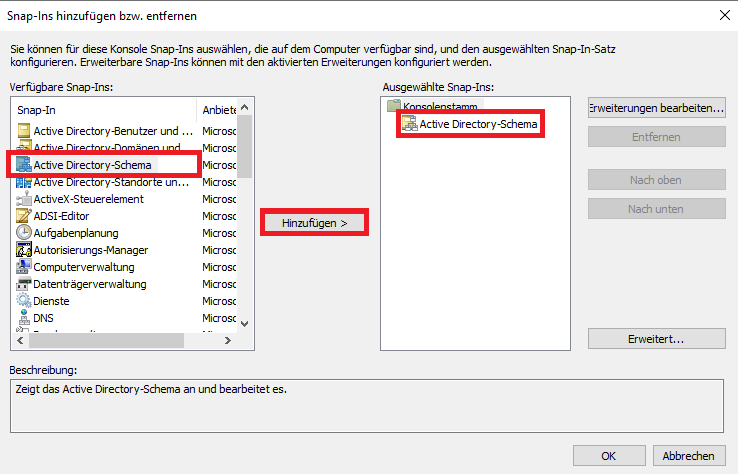
Task: Cancel with the Abbrechen button
Action: [689, 455]
